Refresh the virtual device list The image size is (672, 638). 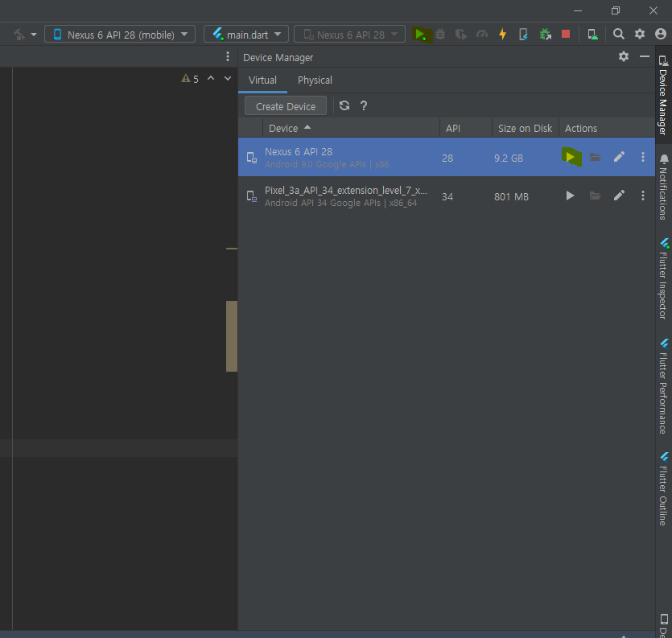point(344,105)
